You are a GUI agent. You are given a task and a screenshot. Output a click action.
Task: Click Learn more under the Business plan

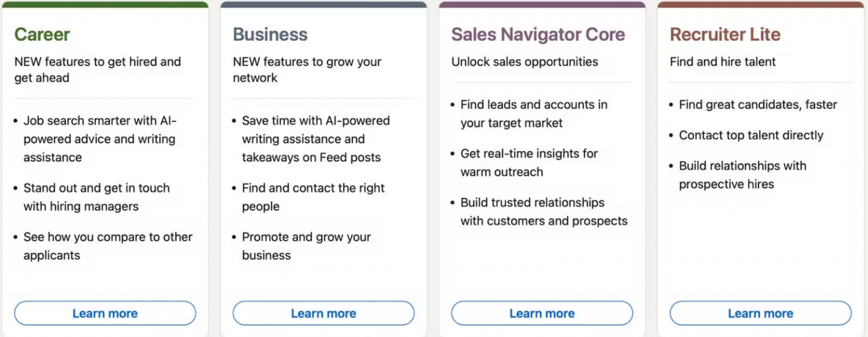pos(323,313)
